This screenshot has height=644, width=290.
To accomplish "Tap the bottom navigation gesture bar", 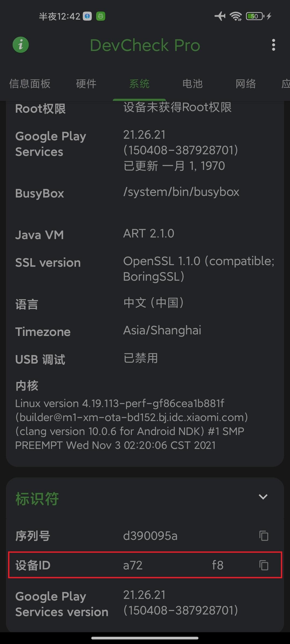I will click(145, 638).
